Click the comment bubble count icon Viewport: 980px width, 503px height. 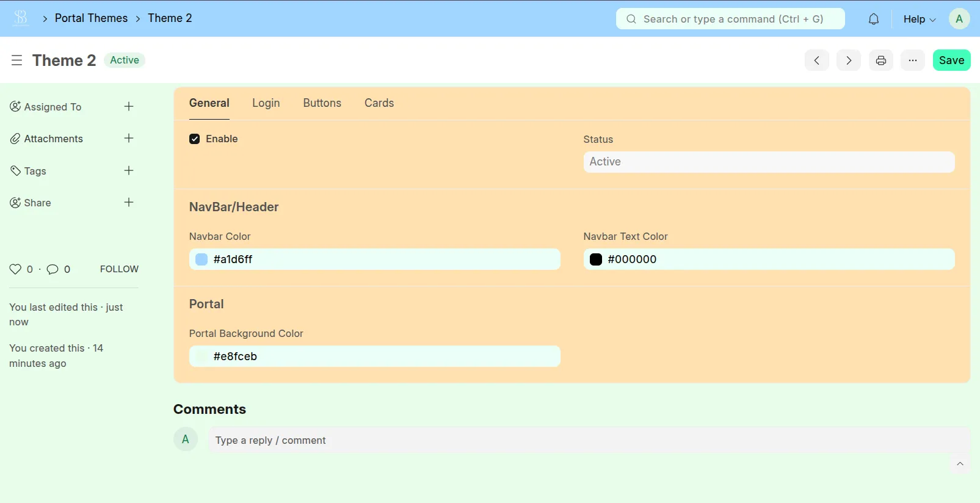coord(53,269)
